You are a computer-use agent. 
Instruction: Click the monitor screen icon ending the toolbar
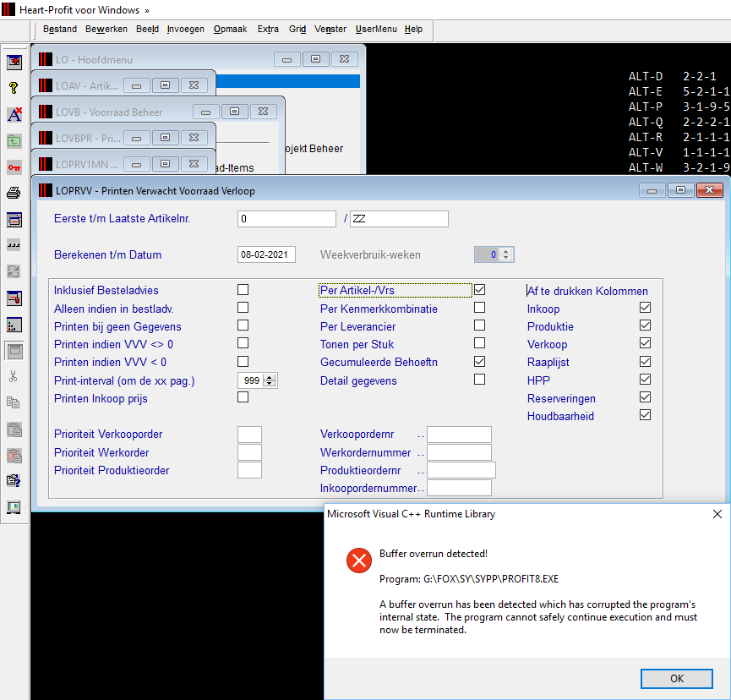[x=14, y=507]
